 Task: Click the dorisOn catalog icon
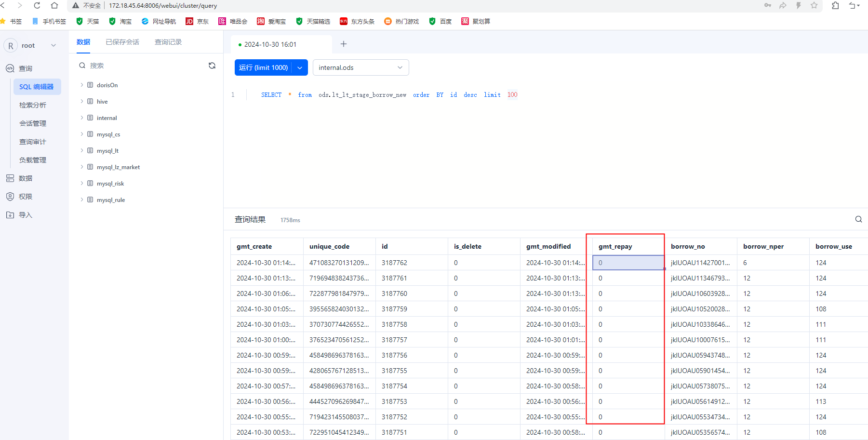(x=90, y=85)
